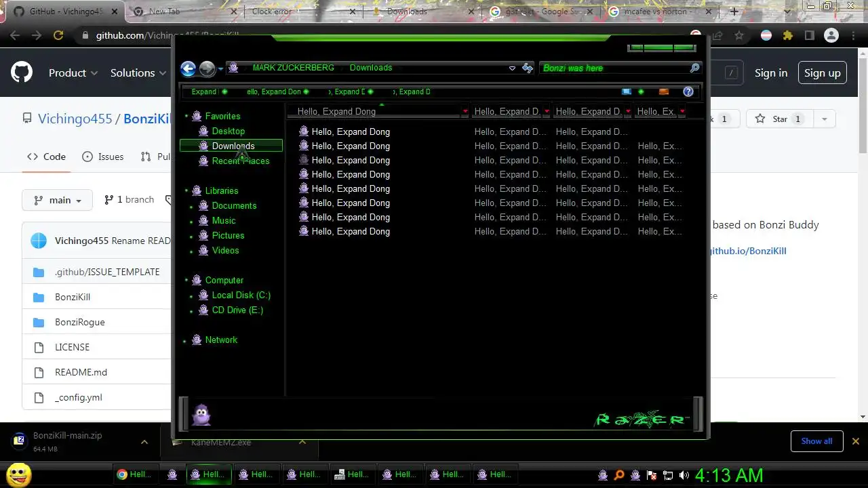This screenshot has height=488, width=868.
Task: Open the _config.yml file
Action: tap(79, 397)
